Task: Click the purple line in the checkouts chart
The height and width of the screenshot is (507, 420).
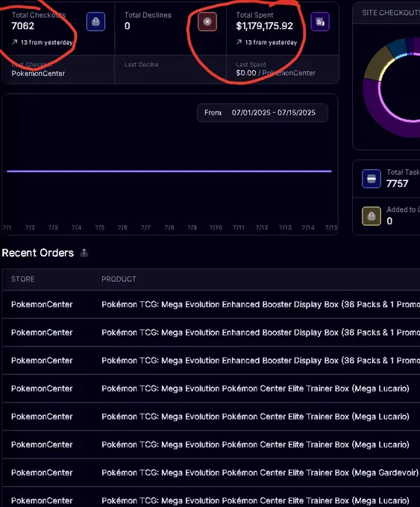Action: click(169, 171)
